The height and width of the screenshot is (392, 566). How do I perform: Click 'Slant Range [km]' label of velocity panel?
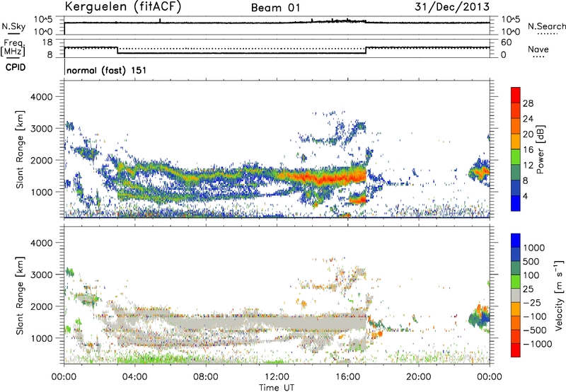tap(20, 295)
